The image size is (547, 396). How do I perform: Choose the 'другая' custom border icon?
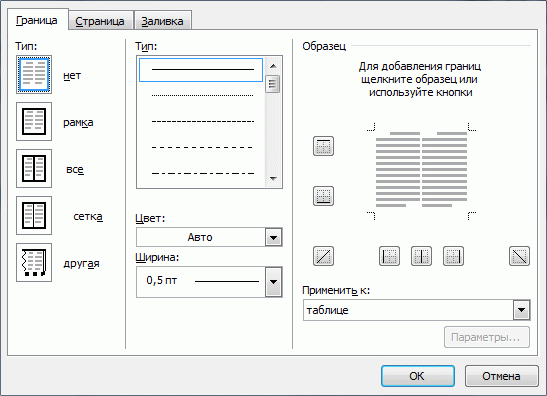(34, 262)
